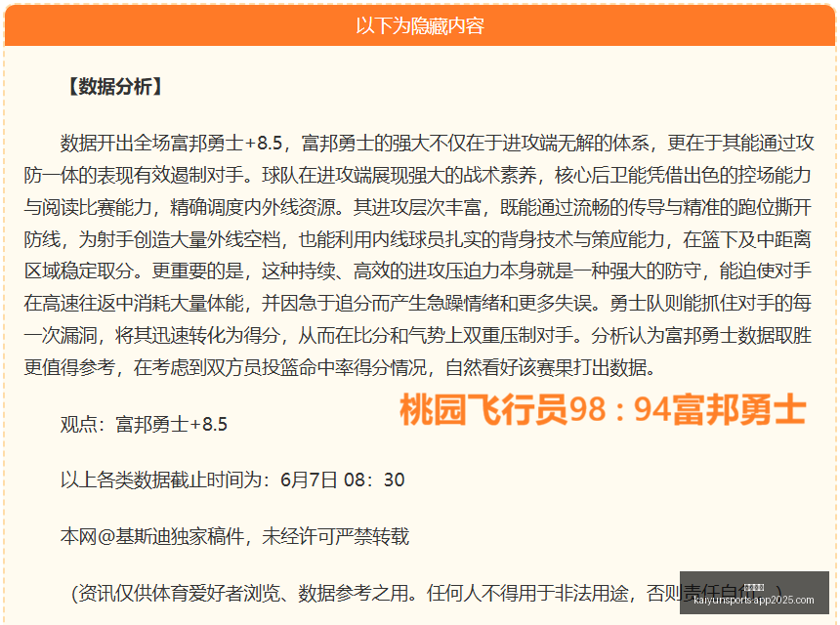This screenshot has height=625, width=840.
Task: Select the 【数据分析】 heading
Action: point(114,86)
